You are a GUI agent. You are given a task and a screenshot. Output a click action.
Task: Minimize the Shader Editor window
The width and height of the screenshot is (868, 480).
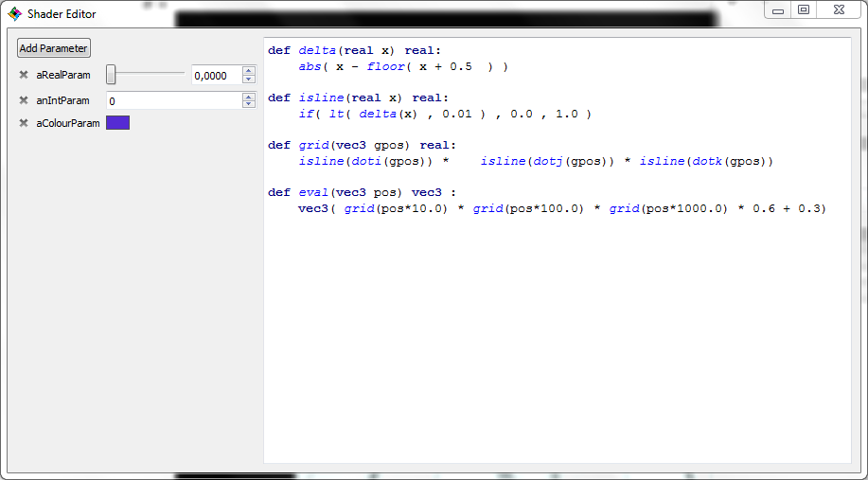[778, 10]
